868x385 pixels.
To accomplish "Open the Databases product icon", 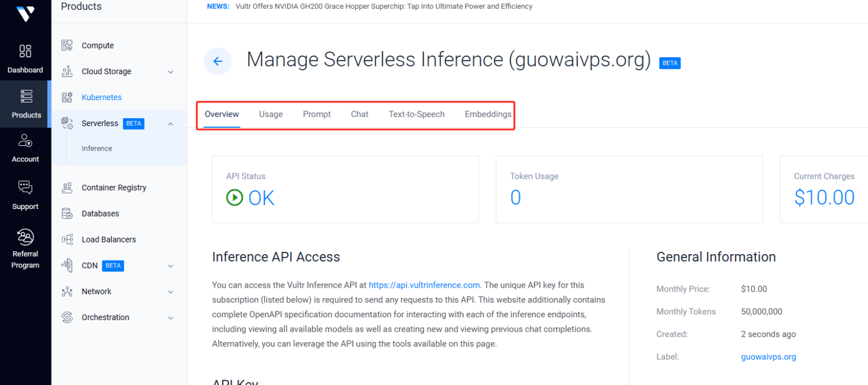I will [x=68, y=213].
